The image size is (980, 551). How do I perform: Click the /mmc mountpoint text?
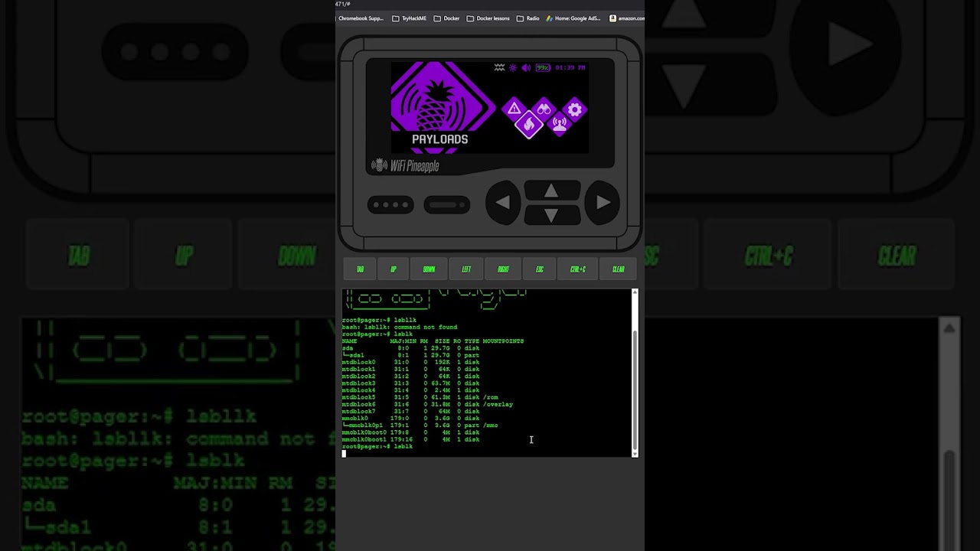tap(491, 425)
